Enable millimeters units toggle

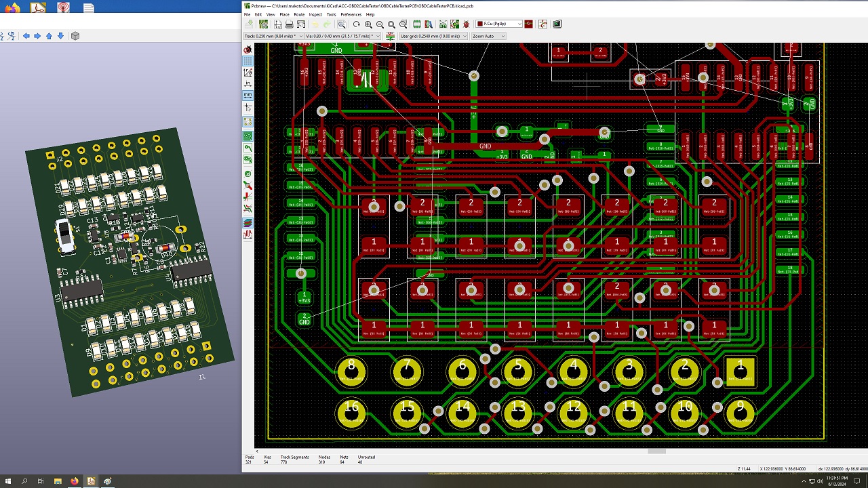(248, 96)
